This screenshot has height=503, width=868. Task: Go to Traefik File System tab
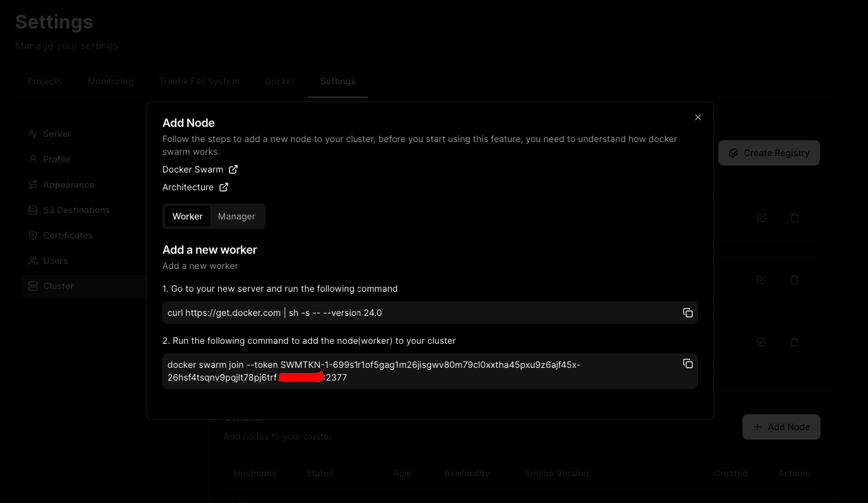pyautogui.click(x=199, y=81)
